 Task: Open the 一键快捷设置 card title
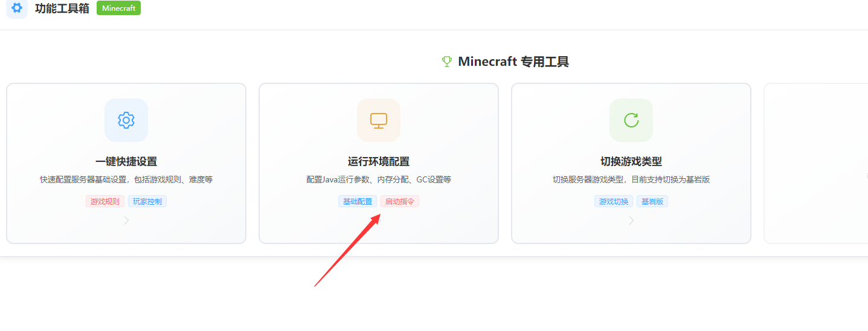tap(126, 161)
